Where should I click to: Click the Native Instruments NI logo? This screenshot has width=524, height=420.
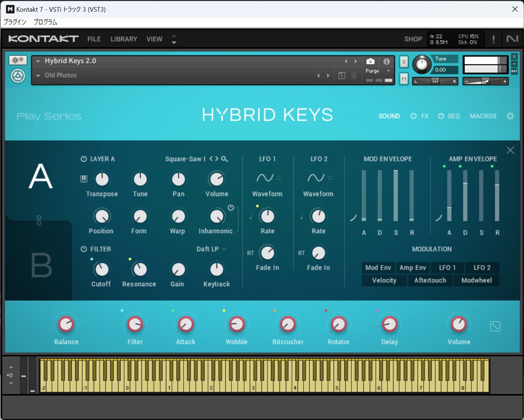512,39
